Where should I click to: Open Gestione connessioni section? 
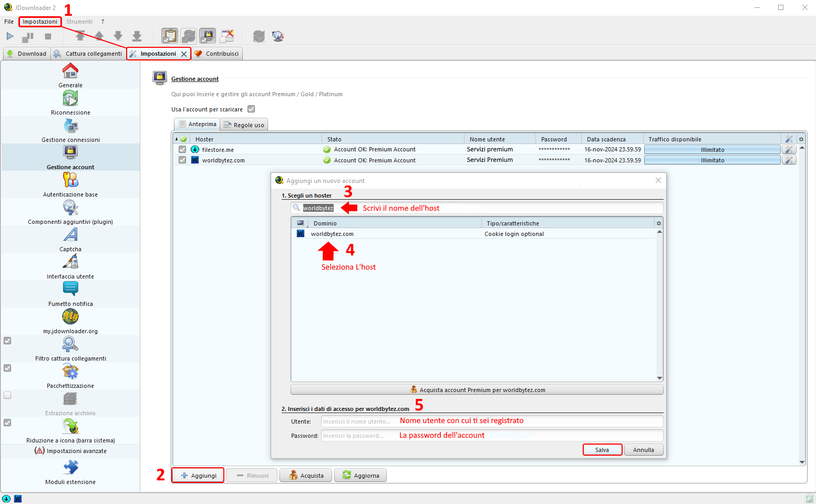coord(70,130)
